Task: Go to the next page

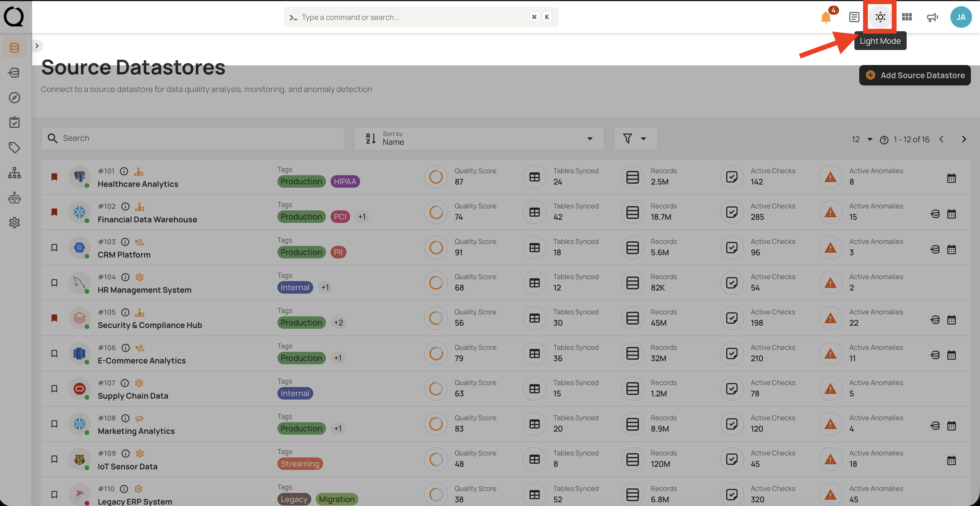Action: [964, 139]
